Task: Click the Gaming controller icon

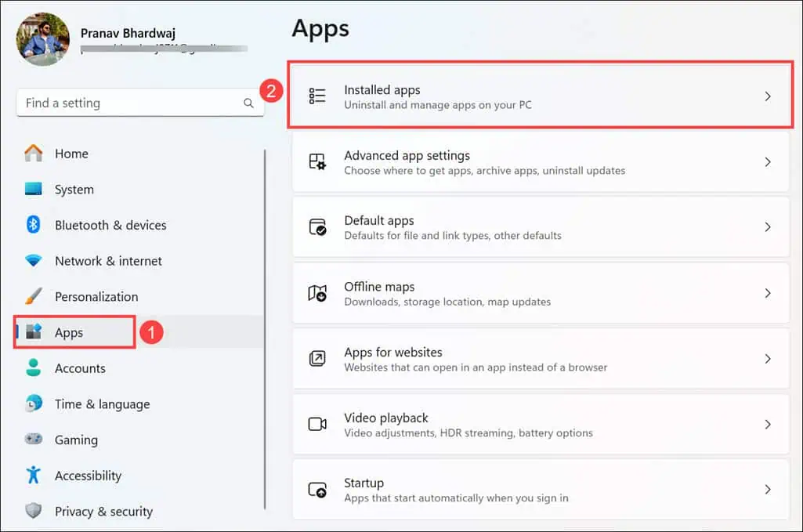Action: pos(33,440)
